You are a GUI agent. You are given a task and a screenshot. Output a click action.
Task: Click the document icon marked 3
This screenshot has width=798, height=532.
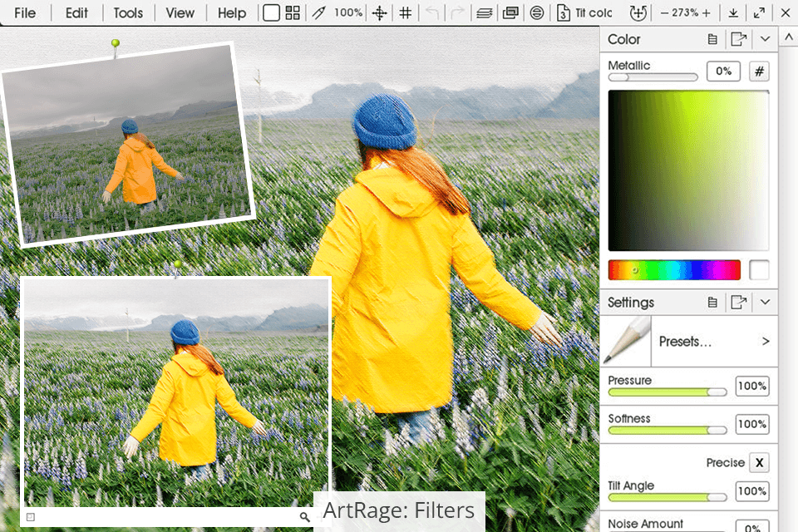[x=563, y=12]
